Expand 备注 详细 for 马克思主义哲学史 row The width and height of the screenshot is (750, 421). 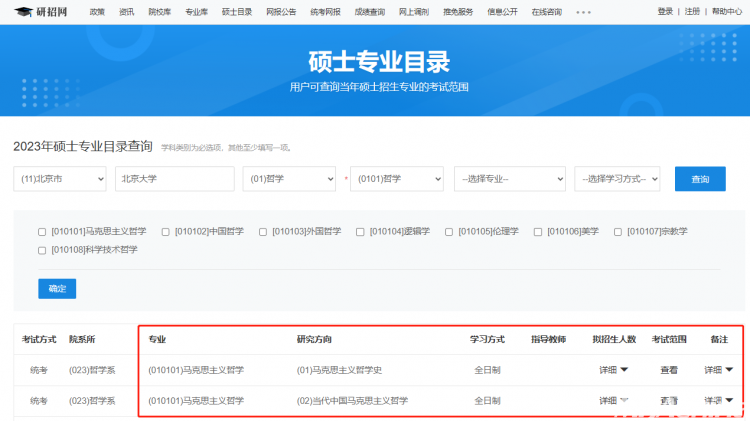pyautogui.click(x=718, y=370)
